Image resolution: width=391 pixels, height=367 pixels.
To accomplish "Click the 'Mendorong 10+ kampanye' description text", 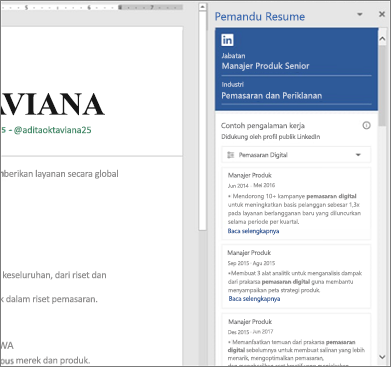I will point(294,209).
